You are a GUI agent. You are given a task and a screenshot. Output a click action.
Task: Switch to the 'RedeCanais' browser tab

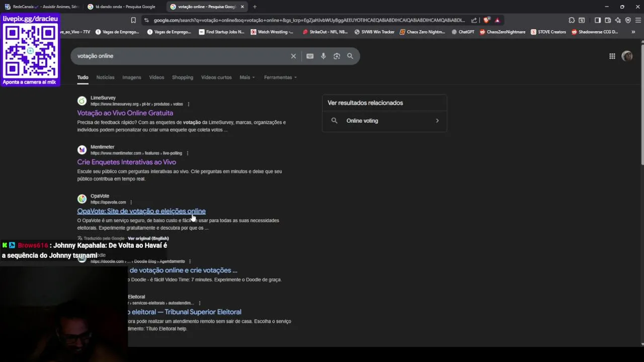tap(41, 7)
